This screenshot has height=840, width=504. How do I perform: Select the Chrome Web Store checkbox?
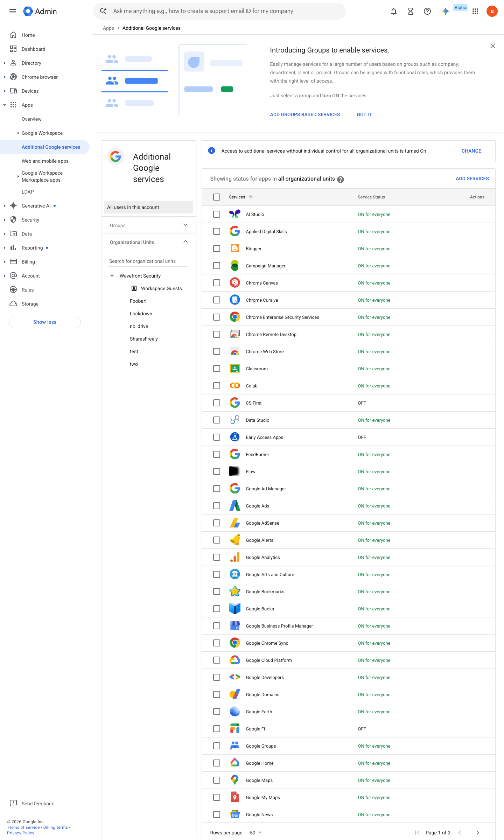pyautogui.click(x=217, y=351)
